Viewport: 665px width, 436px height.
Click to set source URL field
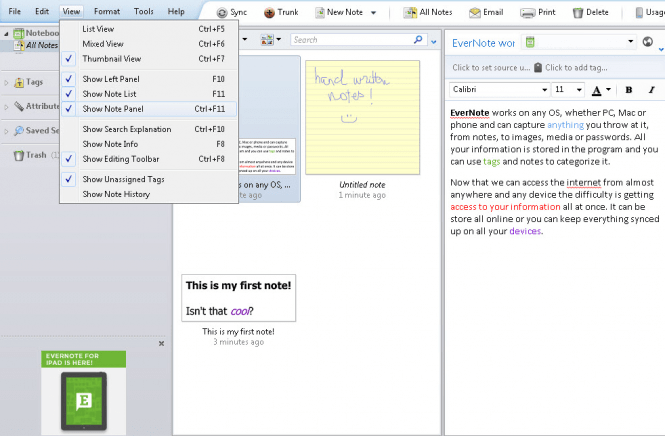point(491,67)
